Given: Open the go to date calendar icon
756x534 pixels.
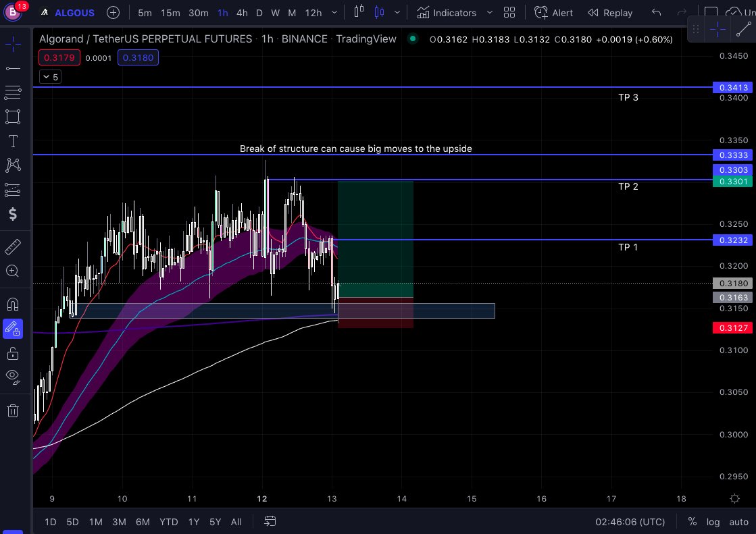Looking at the screenshot, I should [270, 521].
